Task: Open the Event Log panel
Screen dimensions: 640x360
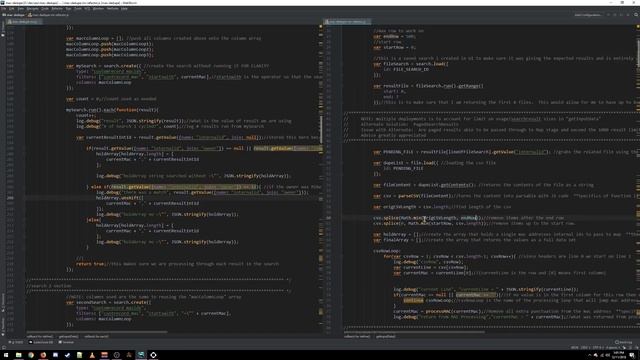Action: [624, 342]
